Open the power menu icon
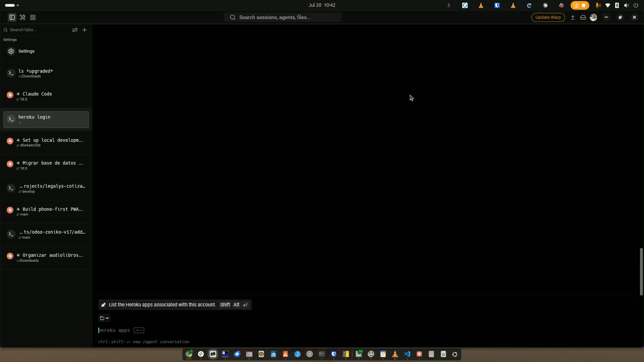 (x=636, y=5)
